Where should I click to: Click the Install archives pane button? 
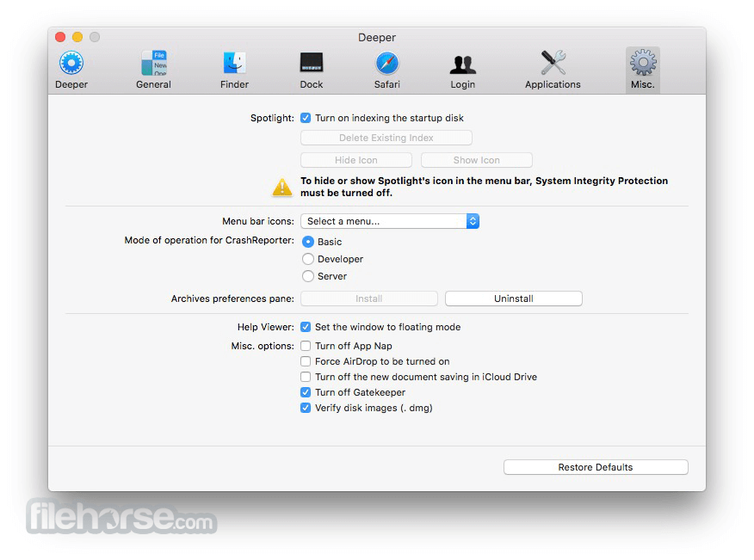pyautogui.click(x=369, y=298)
